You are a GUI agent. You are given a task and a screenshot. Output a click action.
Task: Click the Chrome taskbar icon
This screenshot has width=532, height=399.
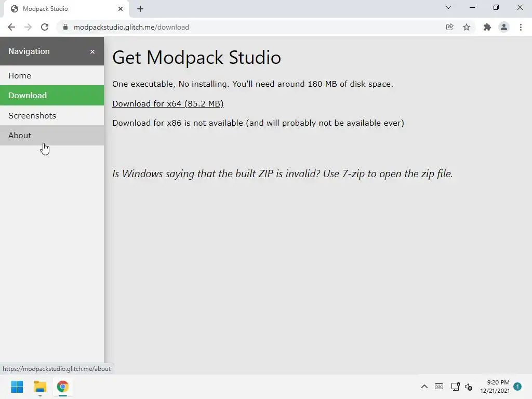click(62, 387)
